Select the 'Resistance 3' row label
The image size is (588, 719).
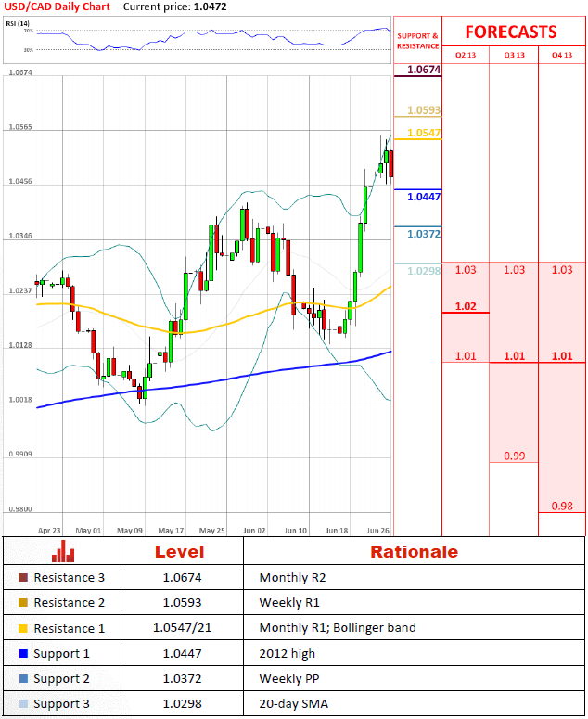click(x=69, y=577)
